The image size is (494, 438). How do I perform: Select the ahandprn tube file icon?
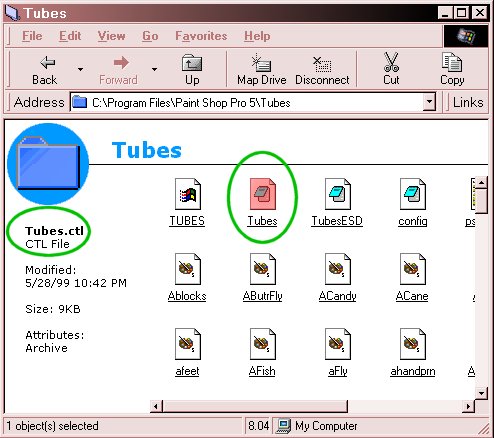click(x=413, y=344)
